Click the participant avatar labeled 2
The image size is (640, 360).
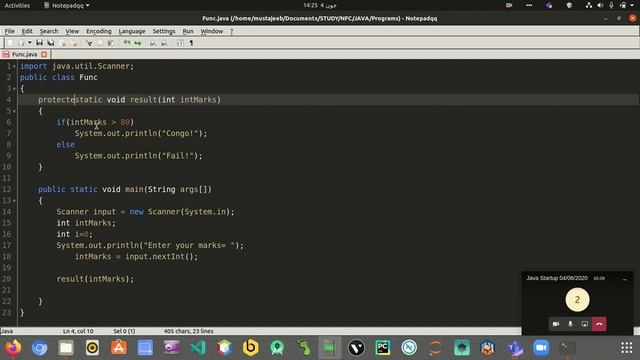(577, 300)
